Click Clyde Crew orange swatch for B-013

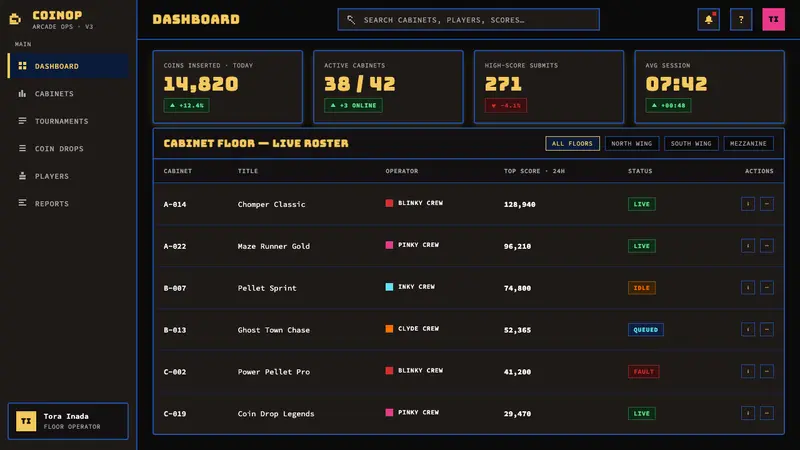pos(389,329)
